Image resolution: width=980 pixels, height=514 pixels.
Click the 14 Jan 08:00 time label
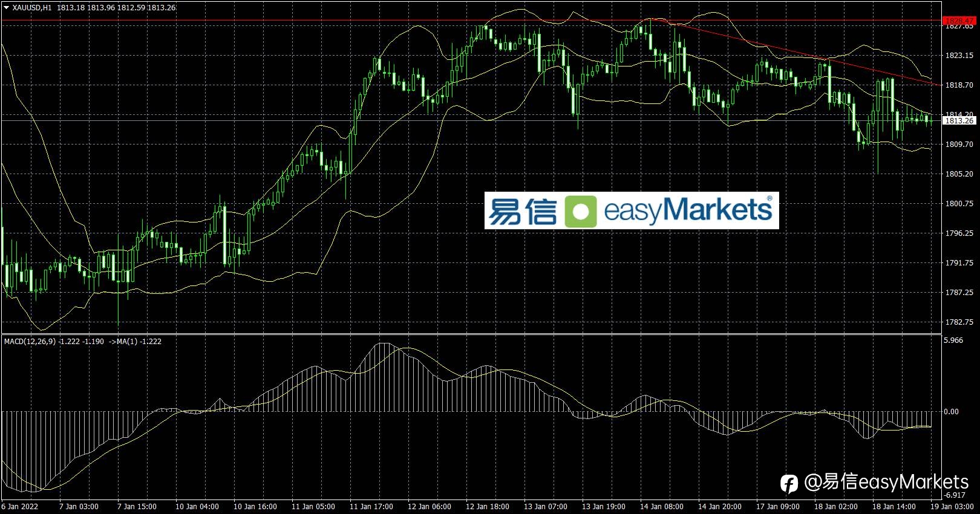[662, 507]
